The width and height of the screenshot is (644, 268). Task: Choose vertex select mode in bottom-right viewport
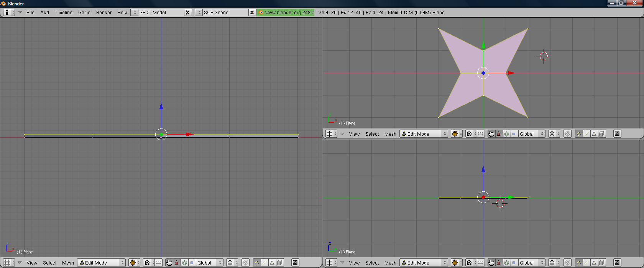579,263
